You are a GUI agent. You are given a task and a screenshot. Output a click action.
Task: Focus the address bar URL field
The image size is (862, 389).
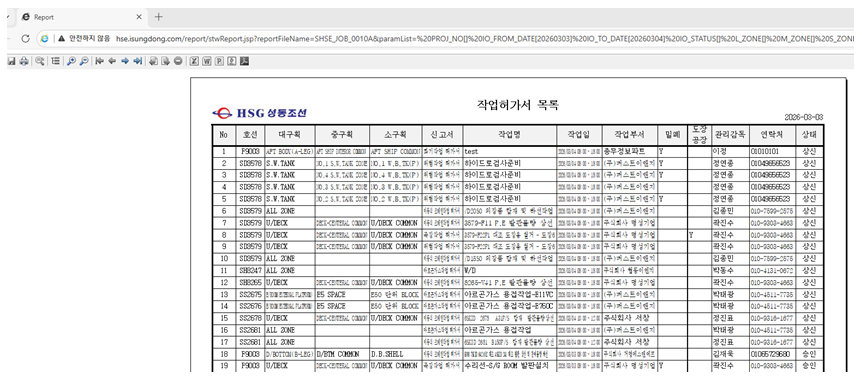(484, 38)
